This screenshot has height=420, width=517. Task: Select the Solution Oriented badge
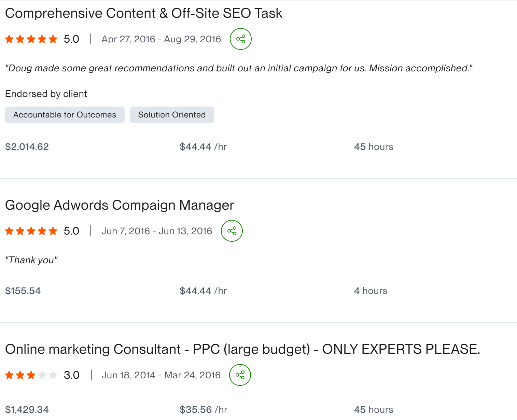point(172,115)
